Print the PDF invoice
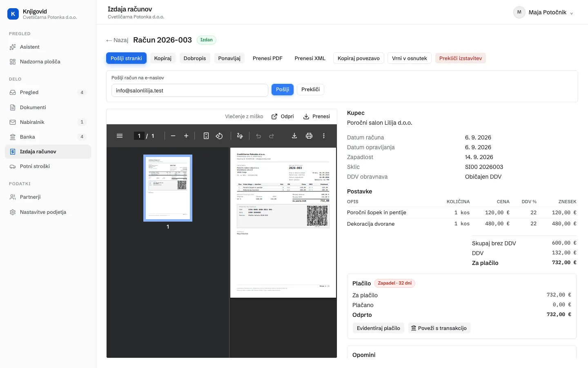 (x=309, y=136)
